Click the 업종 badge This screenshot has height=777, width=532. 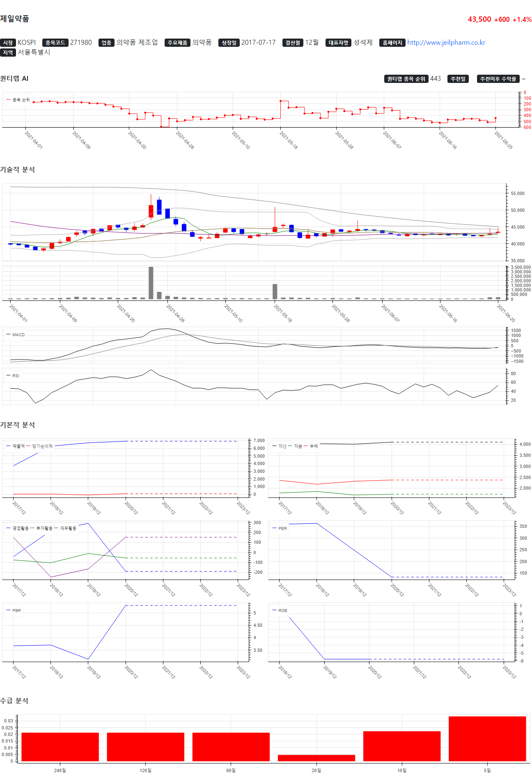pos(106,43)
